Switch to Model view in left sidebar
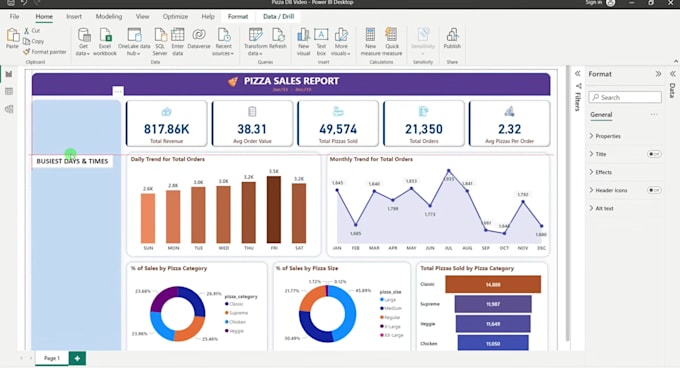 tap(9, 109)
